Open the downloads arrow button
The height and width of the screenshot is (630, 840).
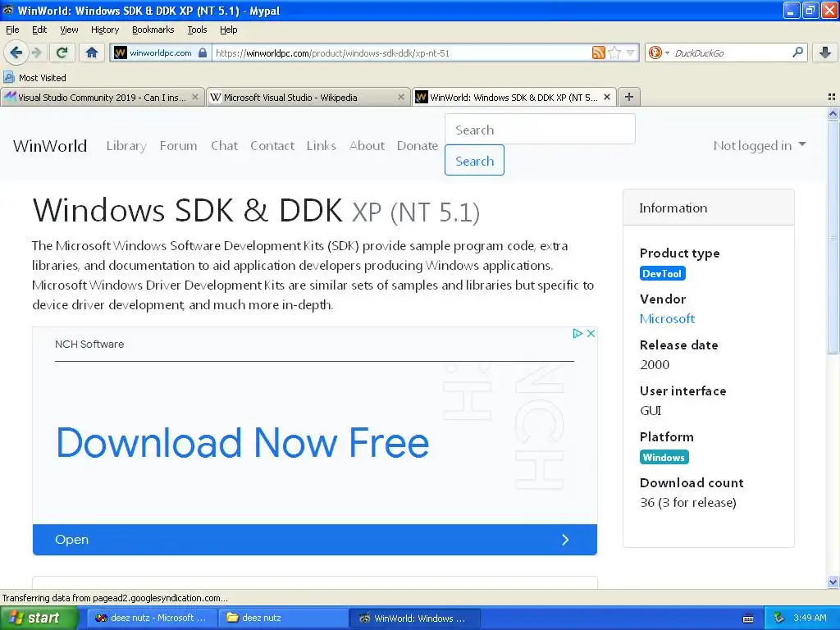[825, 52]
